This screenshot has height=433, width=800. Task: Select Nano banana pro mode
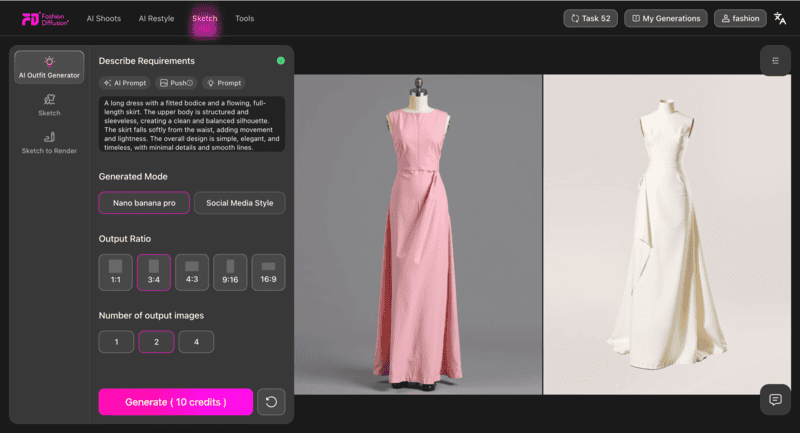[144, 203]
